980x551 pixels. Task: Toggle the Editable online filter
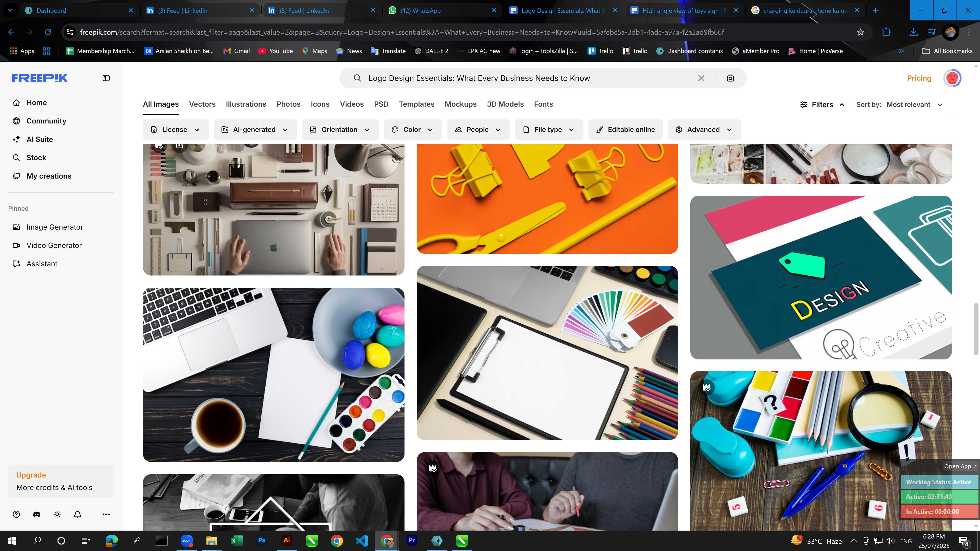coord(626,130)
